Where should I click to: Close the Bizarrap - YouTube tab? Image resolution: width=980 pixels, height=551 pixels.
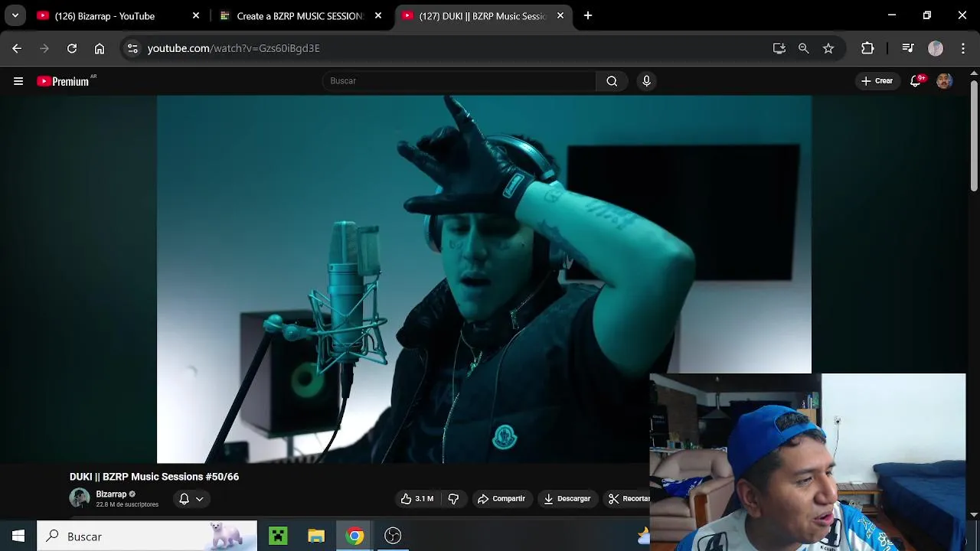point(196,15)
